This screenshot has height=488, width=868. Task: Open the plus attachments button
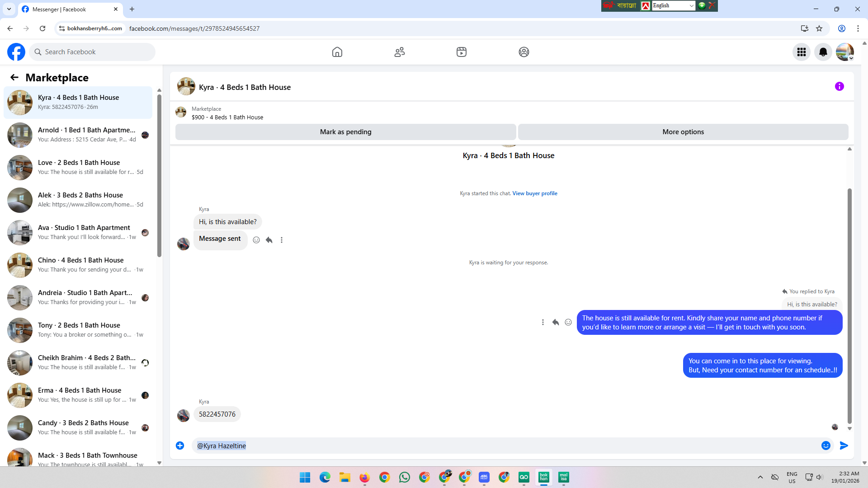pyautogui.click(x=180, y=446)
